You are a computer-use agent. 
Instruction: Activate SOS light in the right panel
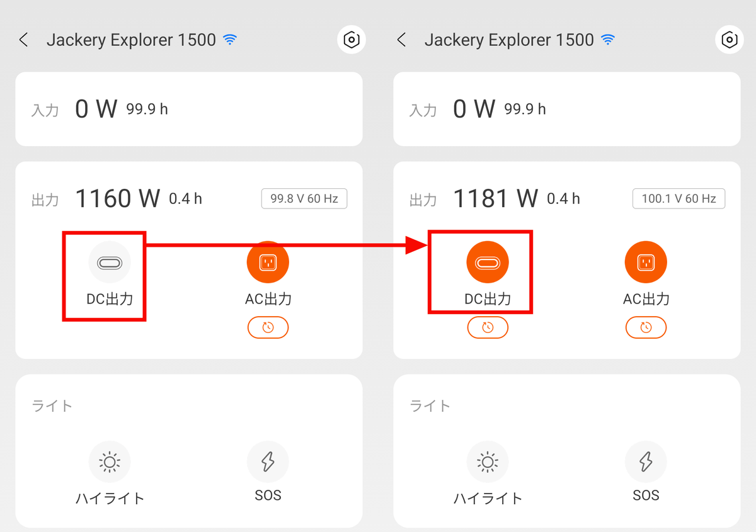(x=646, y=462)
